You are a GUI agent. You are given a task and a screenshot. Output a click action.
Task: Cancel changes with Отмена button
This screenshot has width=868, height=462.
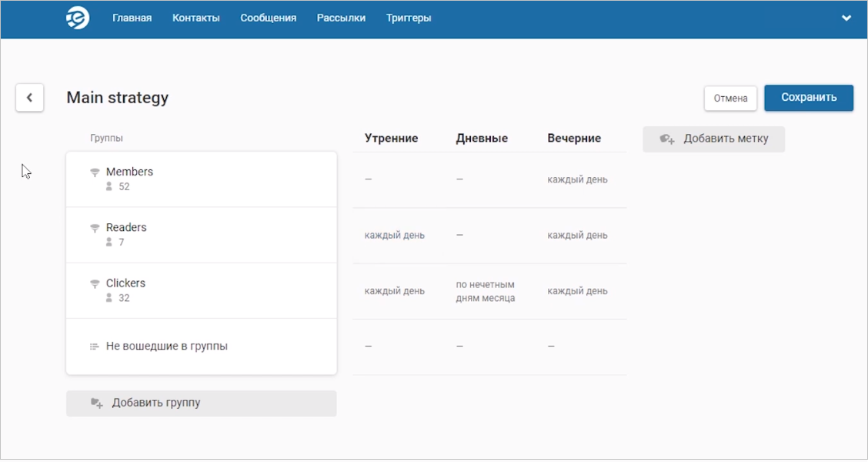[730, 98]
